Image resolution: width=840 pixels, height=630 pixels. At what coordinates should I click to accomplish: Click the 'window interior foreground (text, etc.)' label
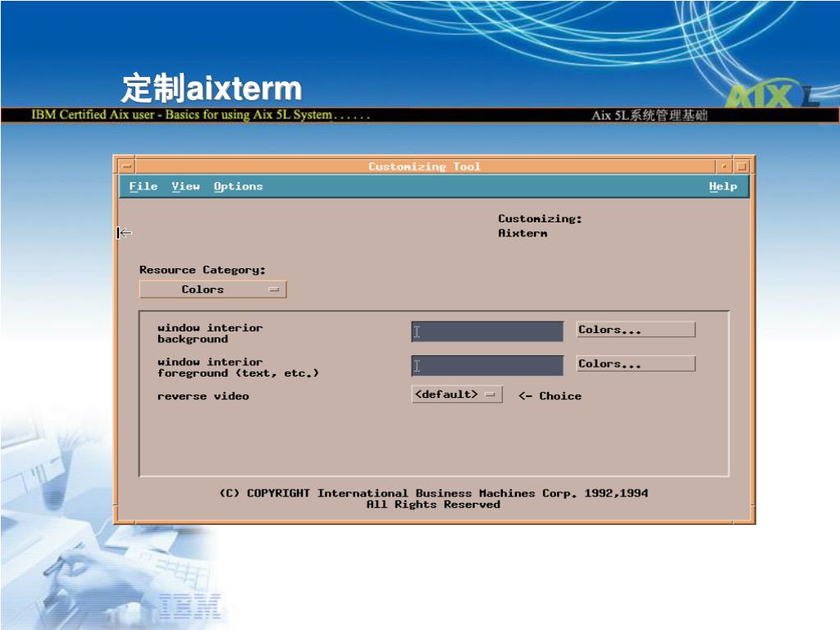(x=238, y=367)
